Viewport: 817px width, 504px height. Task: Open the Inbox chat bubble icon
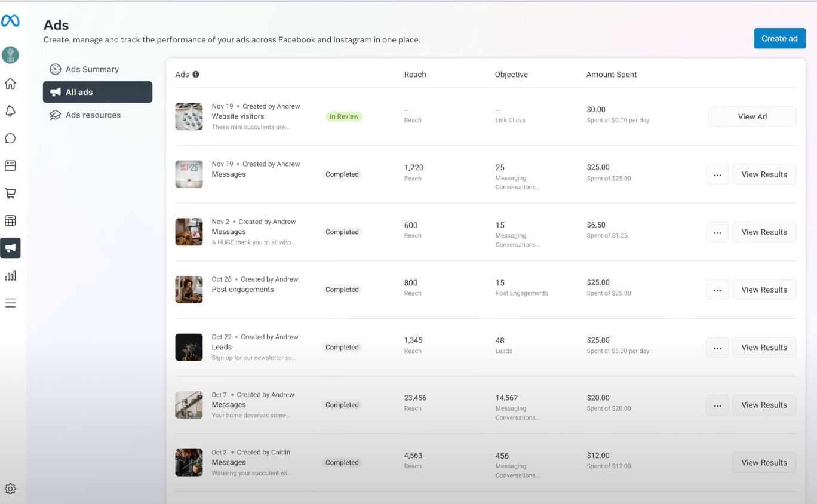pyautogui.click(x=10, y=139)
